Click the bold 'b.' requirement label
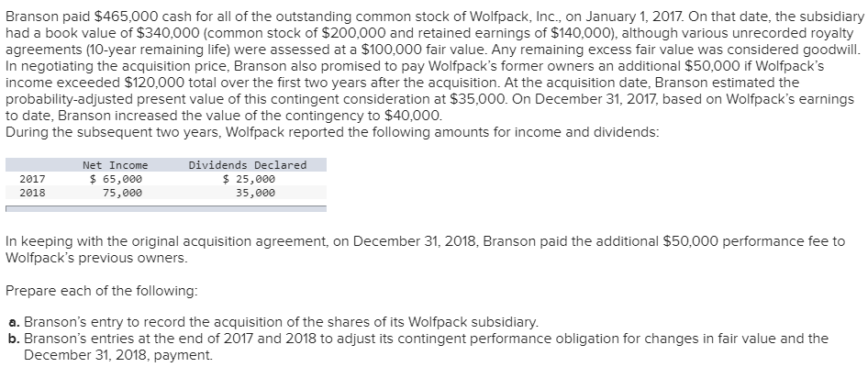The height and width of the screenshot is (367, 868). [x=13, y=338]
